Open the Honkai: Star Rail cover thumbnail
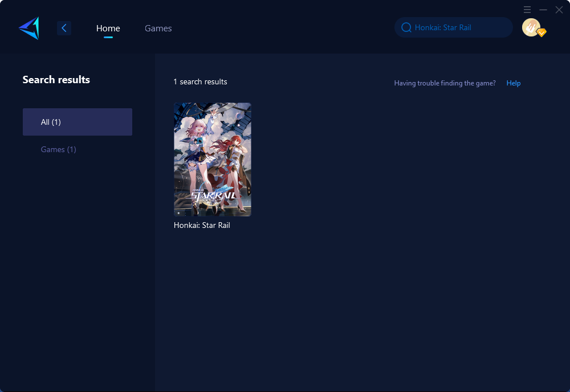 212,160
